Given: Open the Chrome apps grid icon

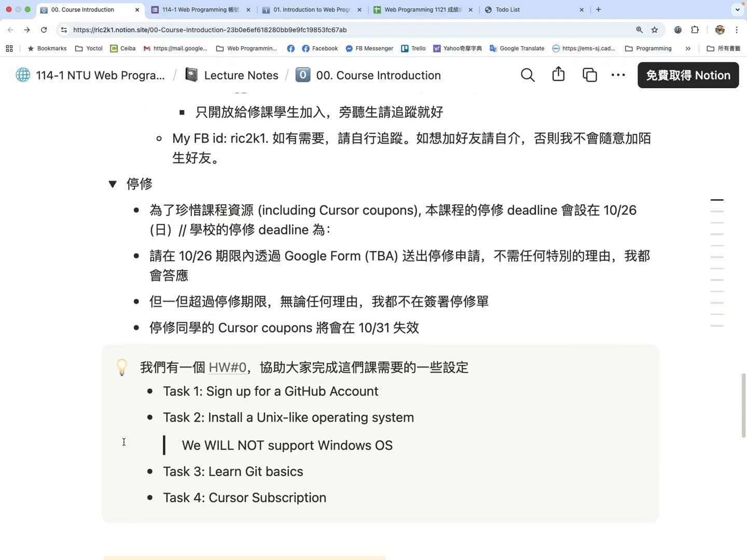Looking at the screenshot, I should pyautogui.click(x=9, y=49).
